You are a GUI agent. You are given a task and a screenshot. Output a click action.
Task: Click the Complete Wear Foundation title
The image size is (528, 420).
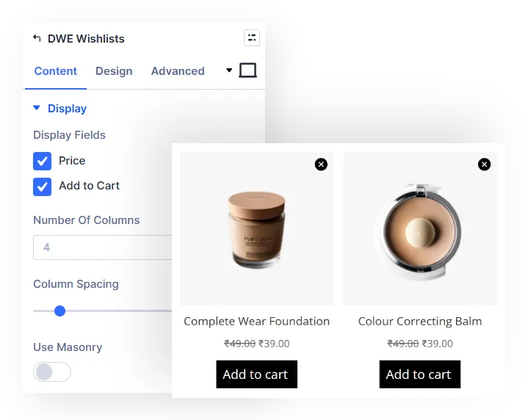(256, 322)
